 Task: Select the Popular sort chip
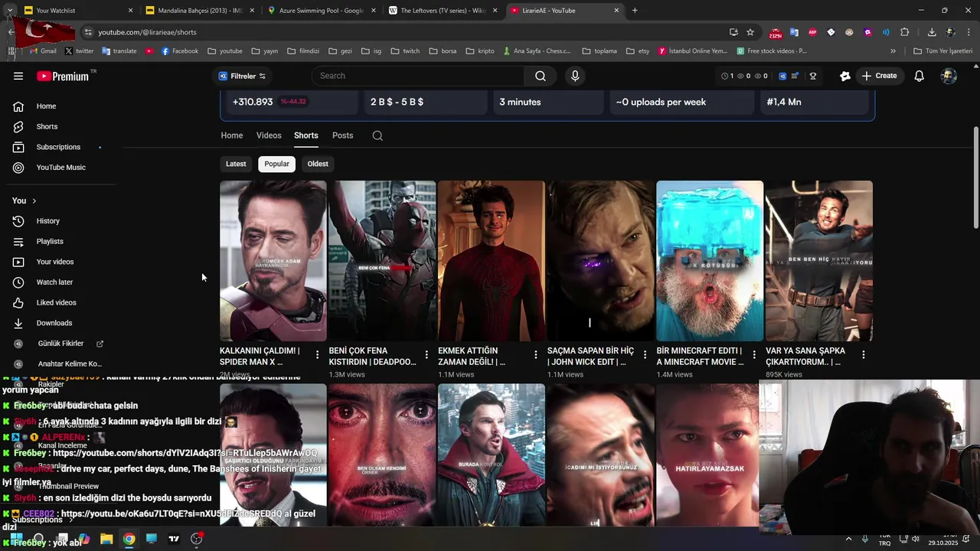276,164
